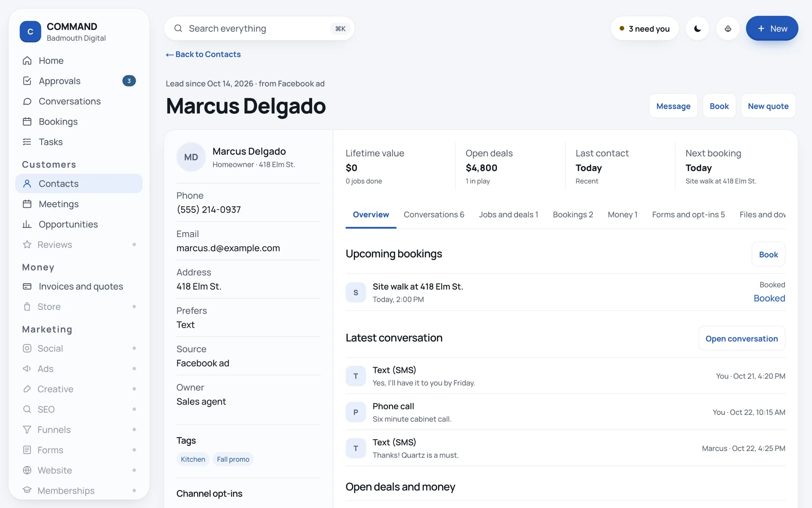Select Meetings under Customers
This screenshot has width=812, height=508.
click(x=79, y=204)
